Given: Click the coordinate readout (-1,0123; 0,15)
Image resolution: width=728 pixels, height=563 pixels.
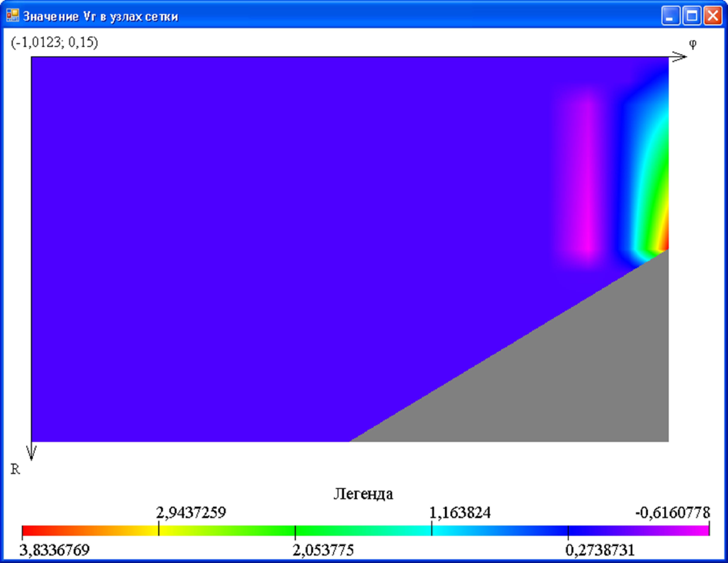Looking at the screenshot, I should click(x=54, y=42).
